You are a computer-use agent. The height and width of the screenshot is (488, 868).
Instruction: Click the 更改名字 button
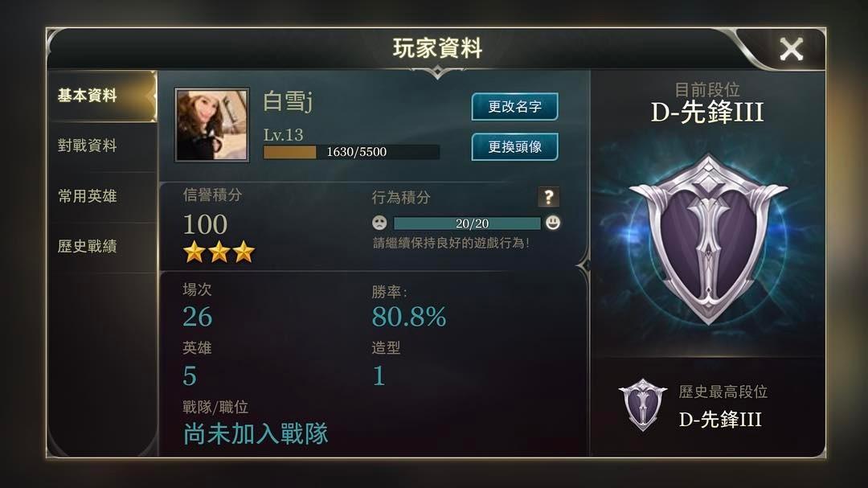click(x=514, y=106)
